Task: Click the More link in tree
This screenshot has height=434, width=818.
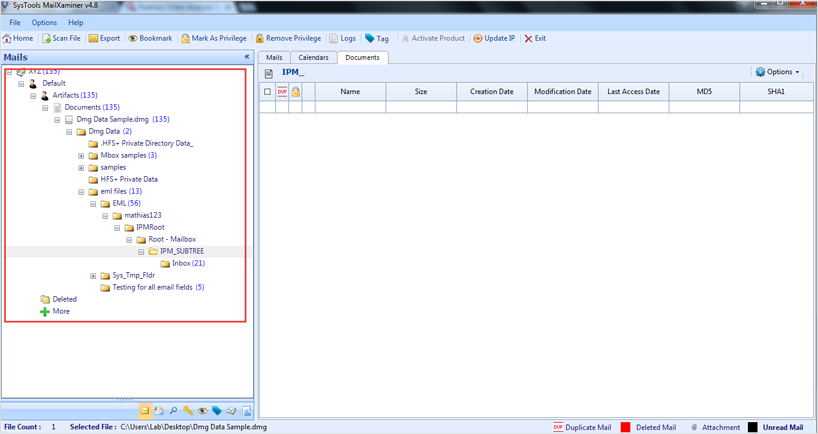Action: (x=60, y=311)
